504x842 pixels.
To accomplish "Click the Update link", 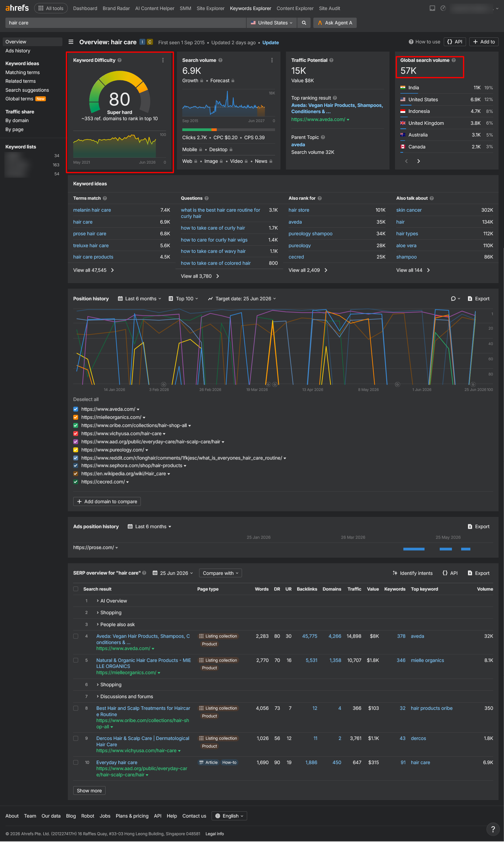I will tap(271, 42).
